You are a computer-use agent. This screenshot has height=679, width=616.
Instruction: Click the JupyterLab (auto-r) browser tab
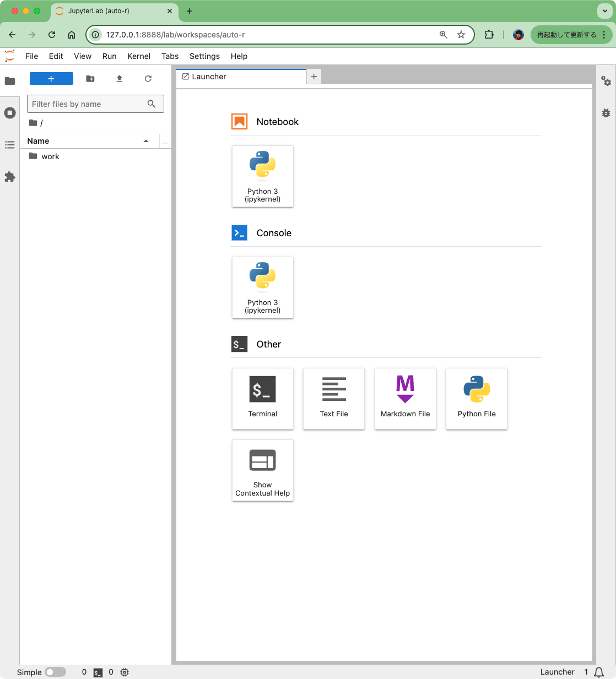[x=114, y=11]
